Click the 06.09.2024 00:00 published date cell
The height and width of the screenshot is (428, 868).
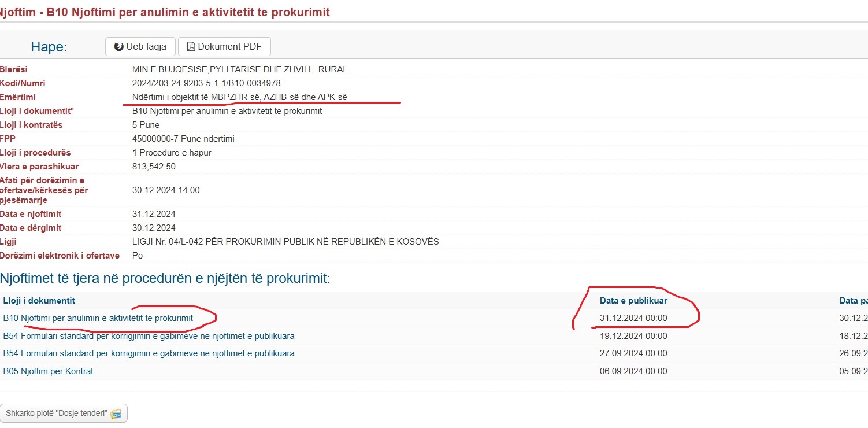pos(633,371)
